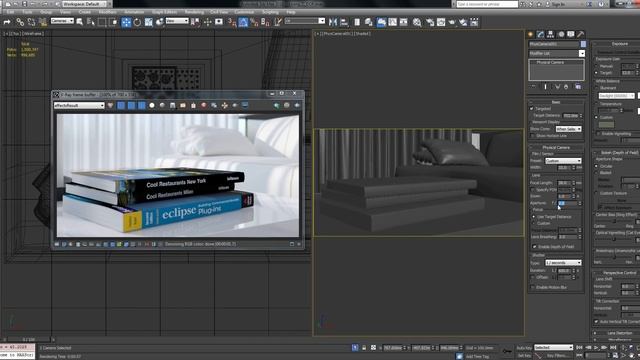
Task: Enable the Show Horizon Line checkbox
Action: click(533, 136)
